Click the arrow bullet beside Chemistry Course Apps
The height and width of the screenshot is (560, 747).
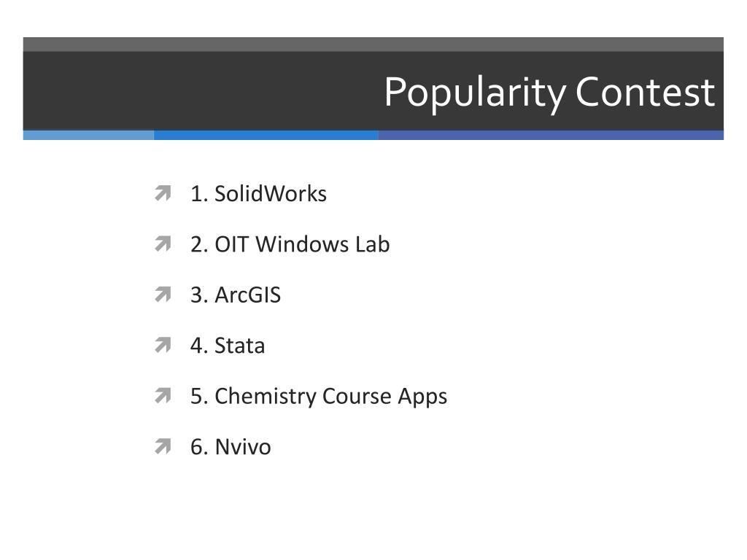pyautogui.click(x=163, y=396)
